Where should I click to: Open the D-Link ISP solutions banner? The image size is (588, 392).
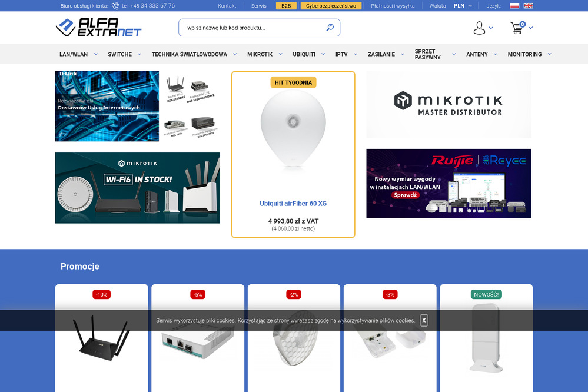(138, 106)
